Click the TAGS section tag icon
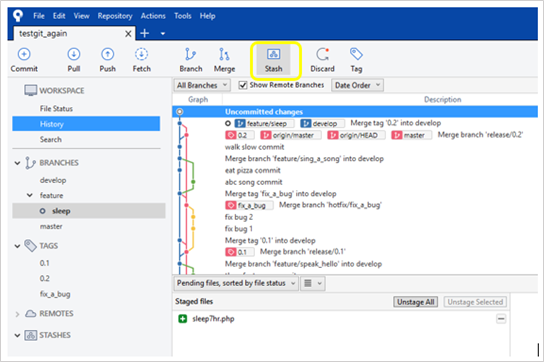 [x=31, y=246]
